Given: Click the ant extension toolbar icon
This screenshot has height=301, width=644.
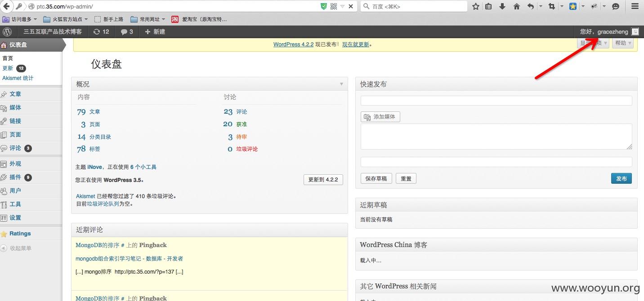Looking at the screenshot, I should [x=594, y=6].
